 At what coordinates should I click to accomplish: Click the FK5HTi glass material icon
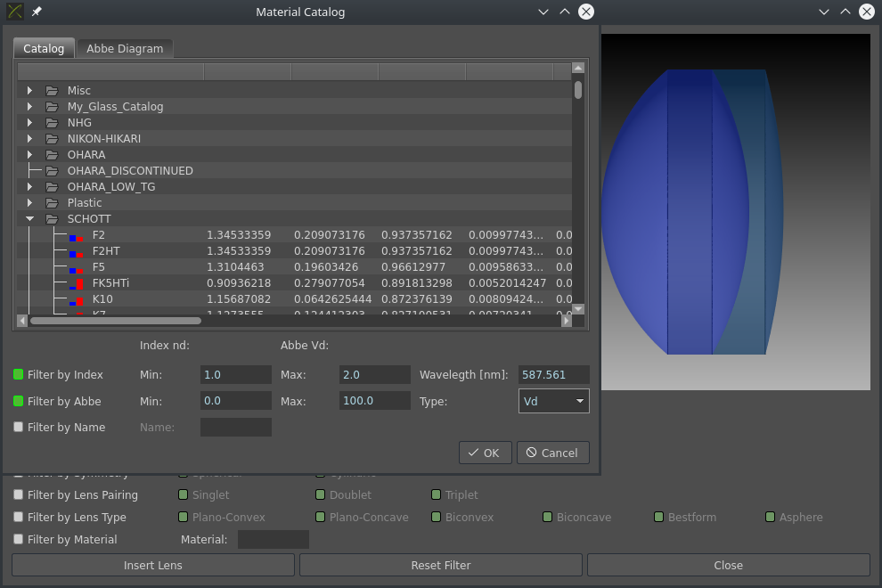coord(76,284)
